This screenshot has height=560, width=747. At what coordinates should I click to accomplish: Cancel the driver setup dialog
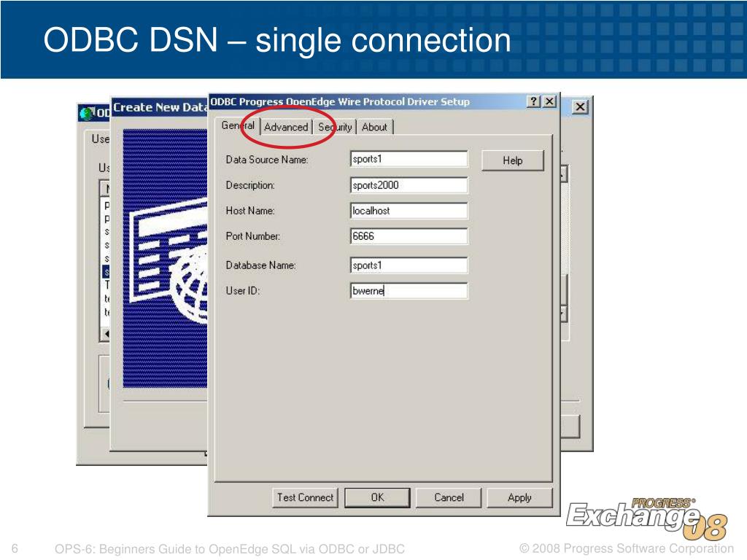[449, 497]
